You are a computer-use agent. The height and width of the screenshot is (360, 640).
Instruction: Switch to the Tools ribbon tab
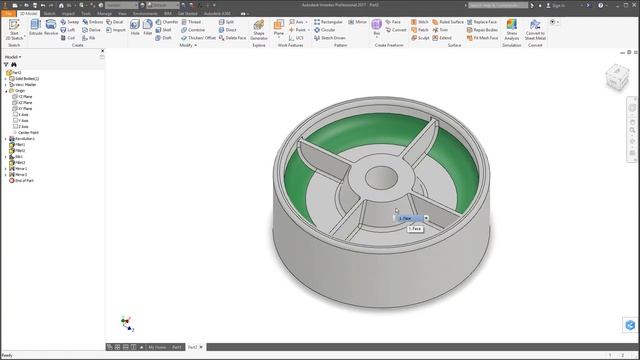(x=86, y=13)
